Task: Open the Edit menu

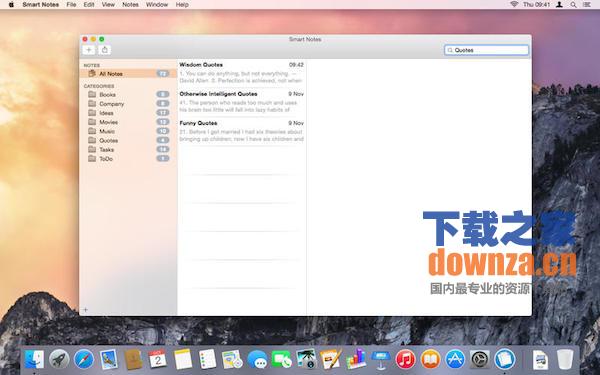Action: (x=89, y=5)
